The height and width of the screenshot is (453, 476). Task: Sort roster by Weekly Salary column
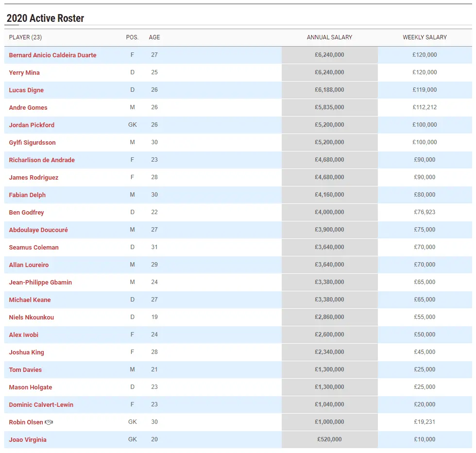pyautogui.click(x=425, y=37)
